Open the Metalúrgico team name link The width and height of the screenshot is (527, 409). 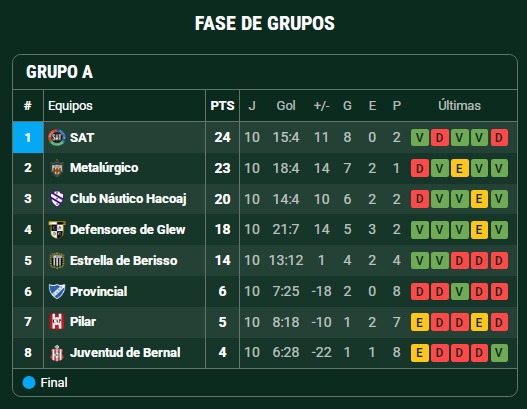(x=104, y=168)
